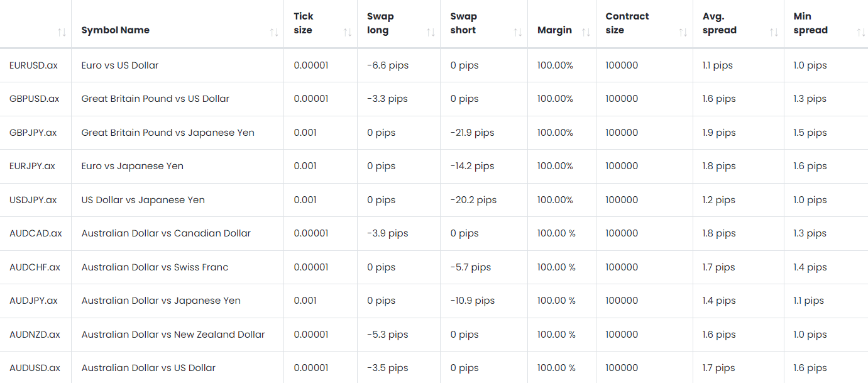Viewport: 868px width, 383px height.
Task: Select the GBPJPY.ax row
Action: 31,133
